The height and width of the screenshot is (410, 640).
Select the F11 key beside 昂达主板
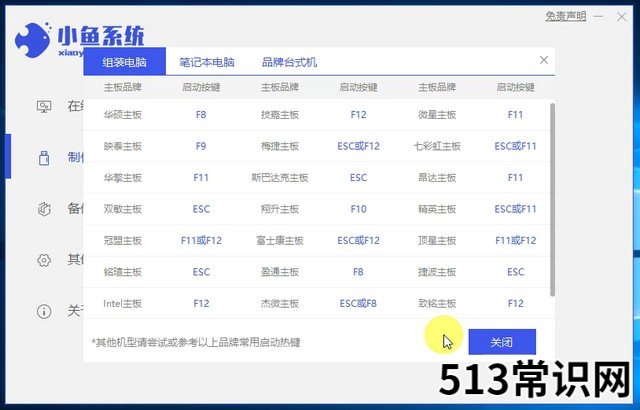pyautogui.click(x=515, y=177)
